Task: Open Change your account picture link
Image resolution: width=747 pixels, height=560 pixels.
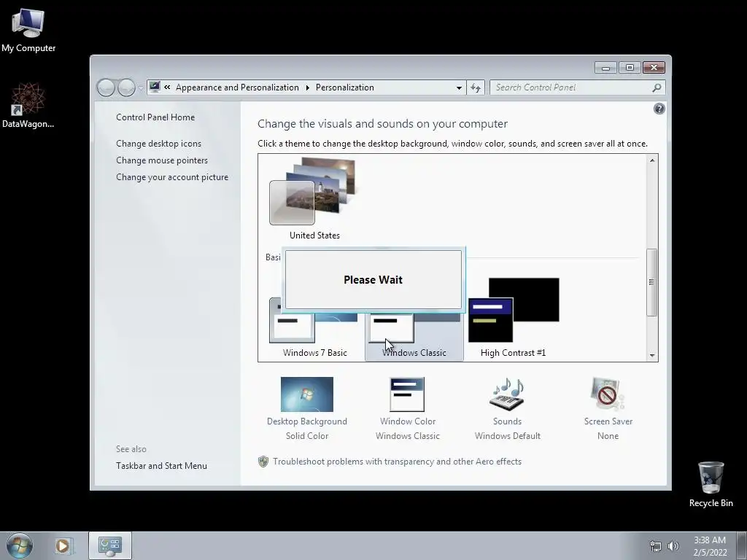Action: 172,177
